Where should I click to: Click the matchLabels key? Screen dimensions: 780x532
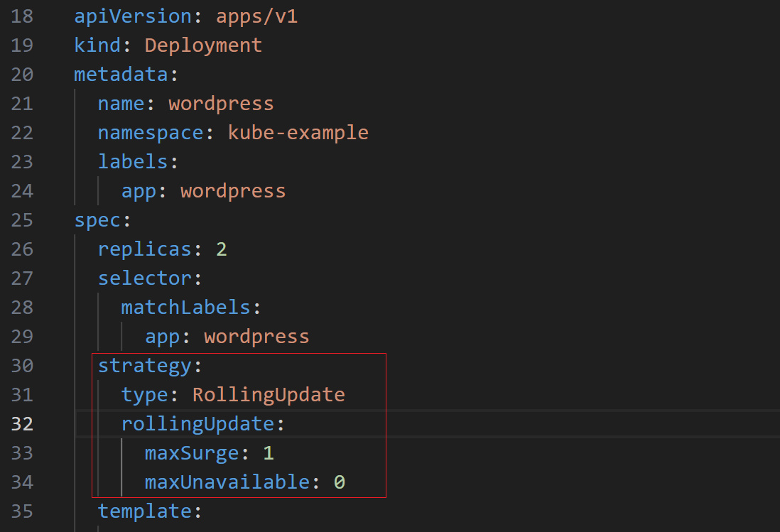coord(185,308)
